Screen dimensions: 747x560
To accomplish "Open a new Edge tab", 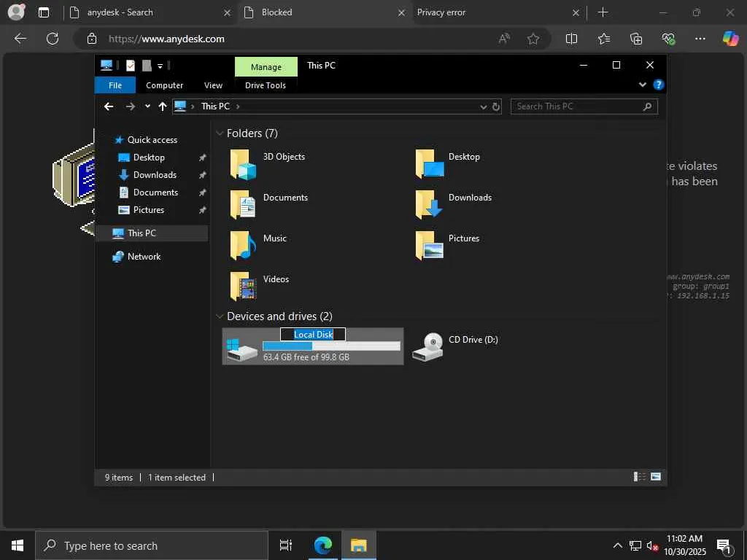I will [603, 12].
